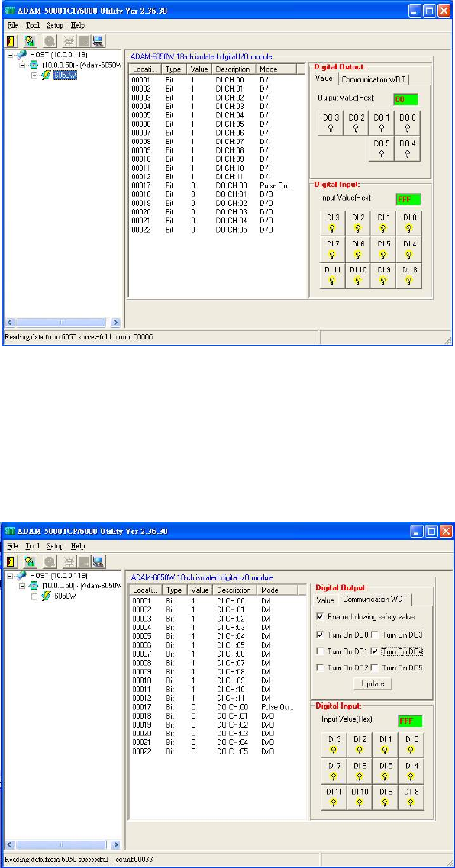Collapse HOST node in count:00033 window
Image resolution: width=455 pixels, height=868 pixels.
click(x=11, y=576)
